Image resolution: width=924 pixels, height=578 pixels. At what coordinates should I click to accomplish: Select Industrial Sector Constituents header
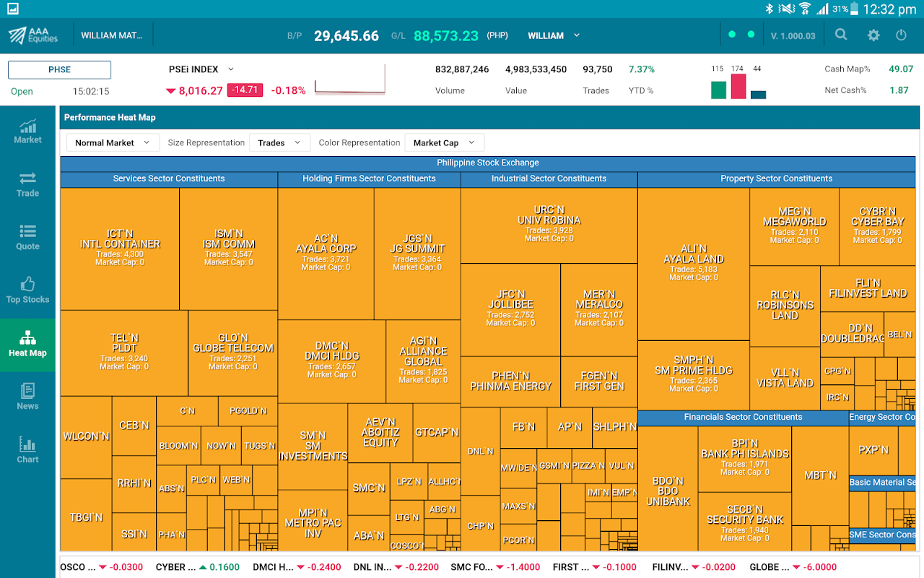(x=549, y=178)
